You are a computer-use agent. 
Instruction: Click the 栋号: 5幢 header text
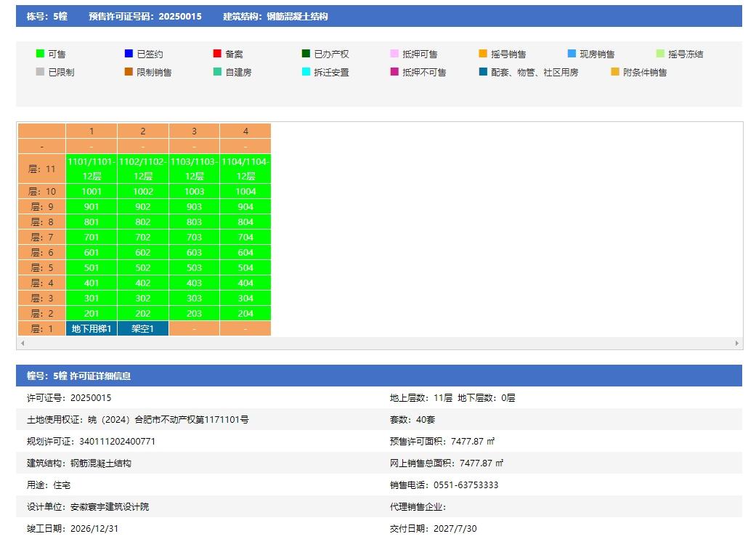click(x=46, y=17)
